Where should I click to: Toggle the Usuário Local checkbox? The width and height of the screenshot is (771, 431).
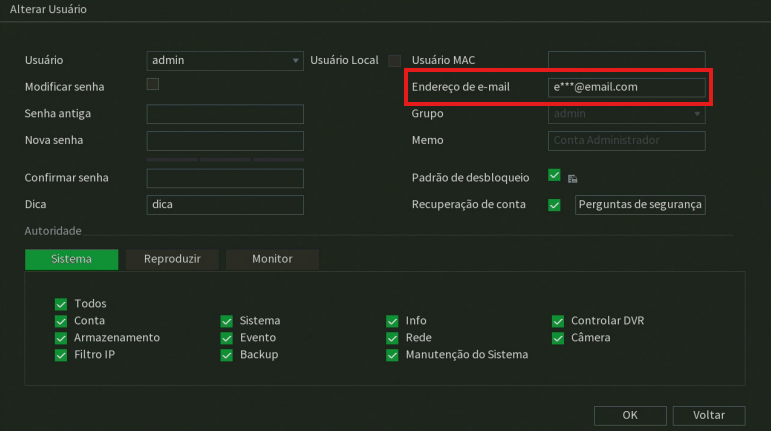[394, 60]
